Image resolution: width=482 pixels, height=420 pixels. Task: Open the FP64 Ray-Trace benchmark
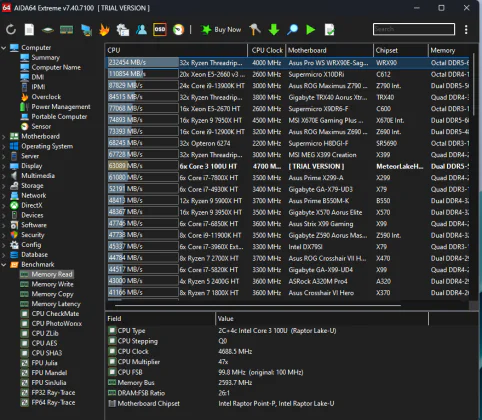coord(53,402)
